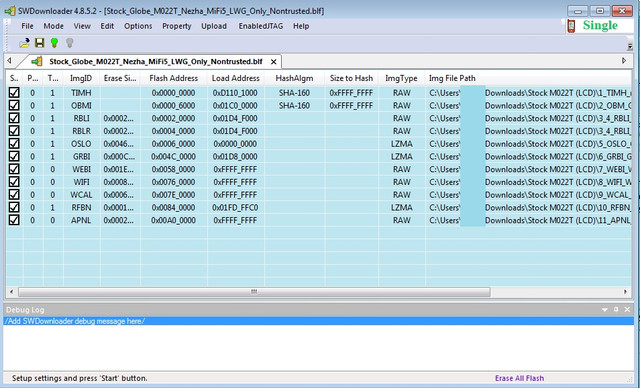Click the toolbar overflow arrow beside the icon strip
This screenshot has width=640, height=388.
630,47
